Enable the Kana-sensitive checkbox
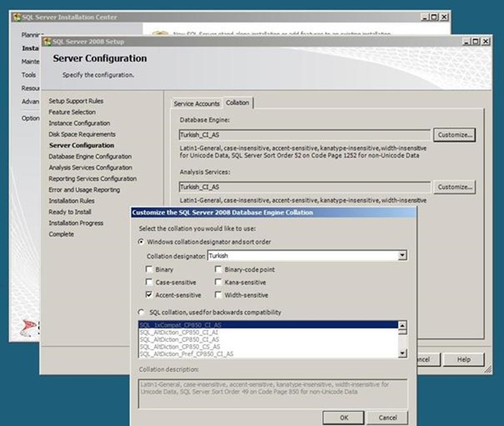 coord(218,282)
